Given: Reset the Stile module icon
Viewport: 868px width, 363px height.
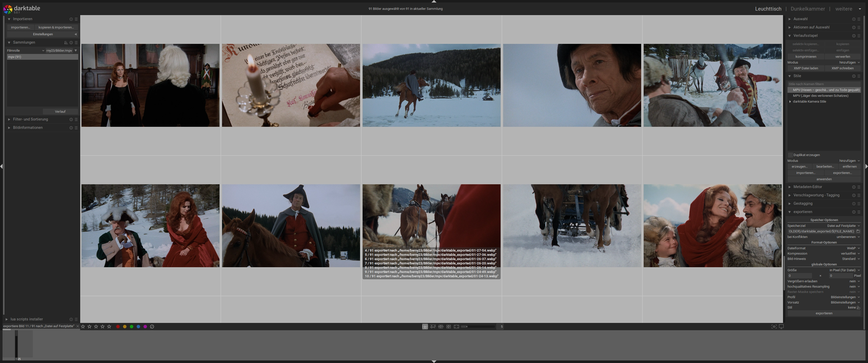Looking at the screenshot, I should pos(854,76).
